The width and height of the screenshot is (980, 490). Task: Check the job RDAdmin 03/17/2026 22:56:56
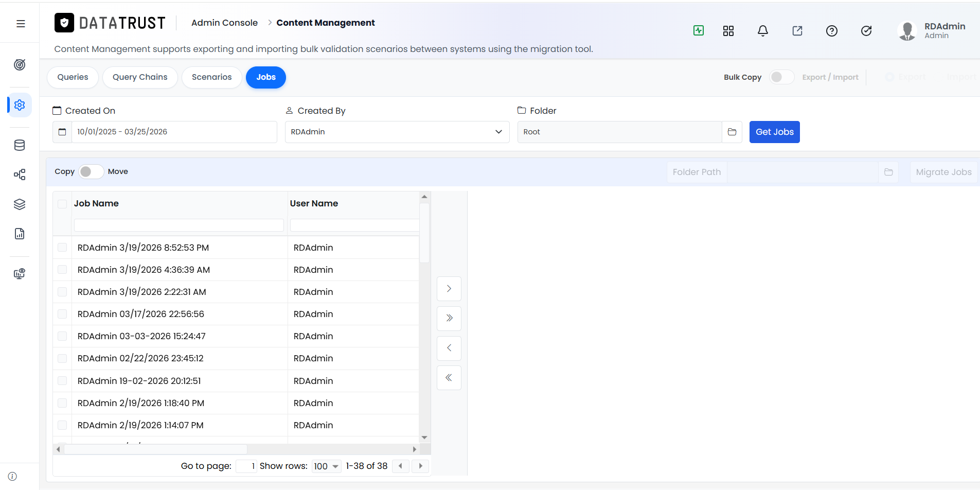click(x=62, y=314)
